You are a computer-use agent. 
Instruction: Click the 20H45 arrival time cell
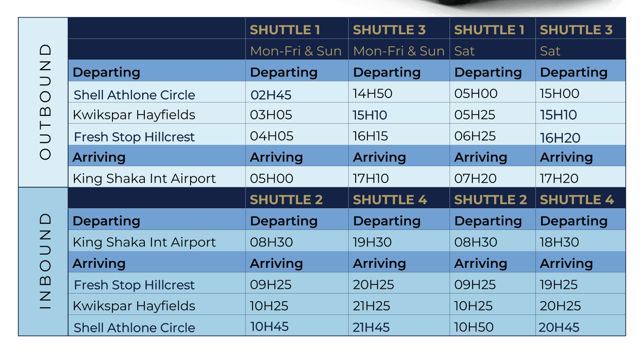(559, 327)
